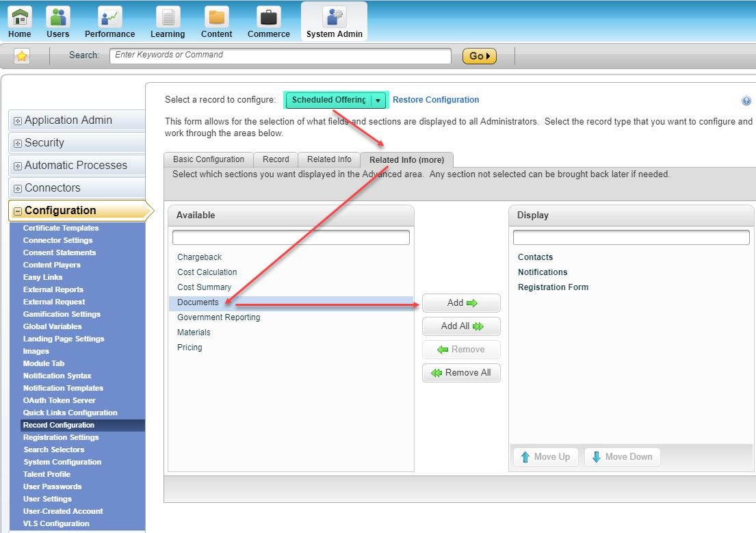Open the Content folder icon
This screenshot has height=533, width=756.
pyautogui.click(x=216, y=17)
